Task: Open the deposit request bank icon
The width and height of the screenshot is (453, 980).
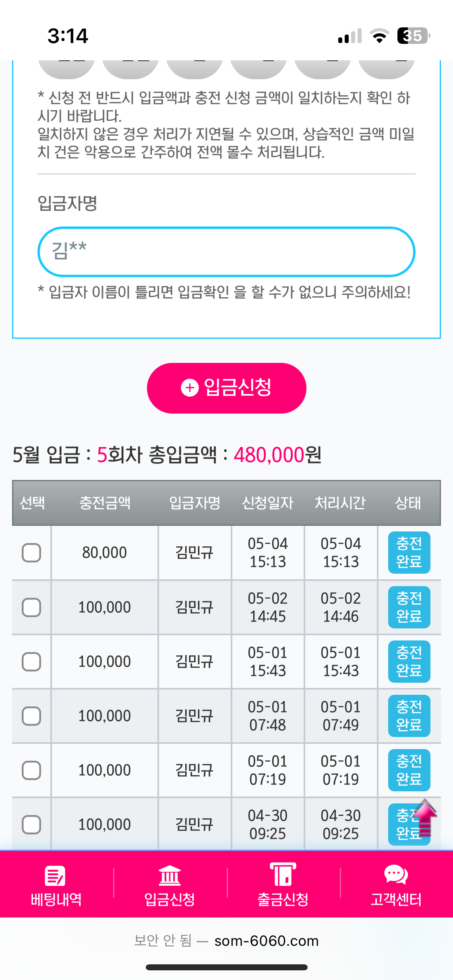Action: 170,875
